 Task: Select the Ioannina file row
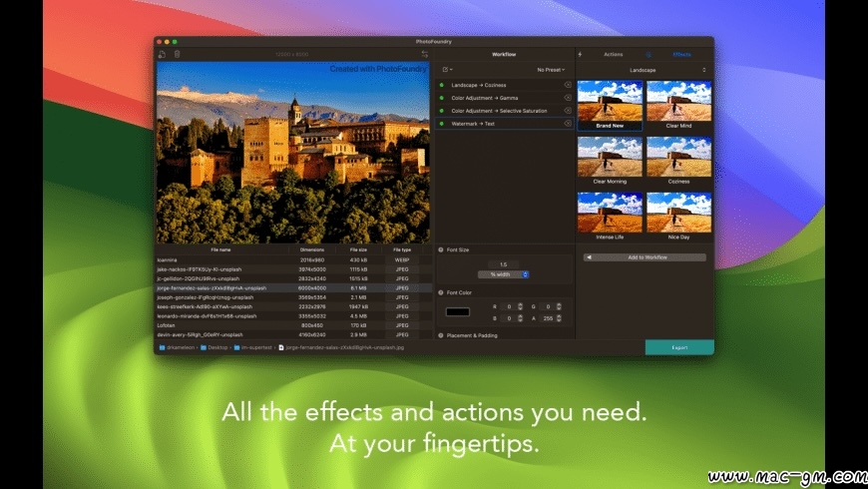pos(293,259)
